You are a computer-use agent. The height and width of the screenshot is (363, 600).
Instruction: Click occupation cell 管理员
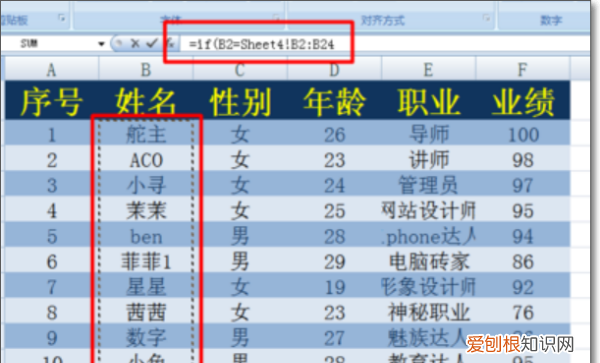(x=428, y=185)
